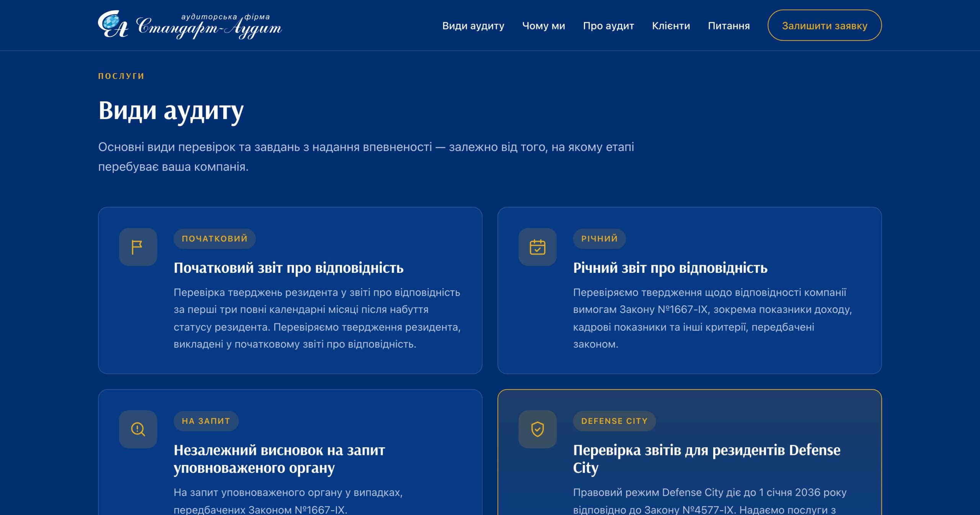Navigate to Клієнти

pos(671,26)
